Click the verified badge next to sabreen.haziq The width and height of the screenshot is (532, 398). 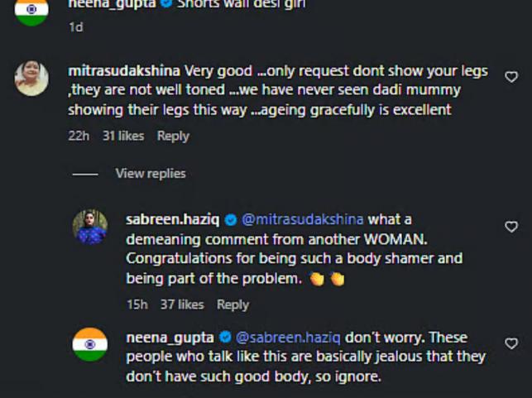[231, 219]
